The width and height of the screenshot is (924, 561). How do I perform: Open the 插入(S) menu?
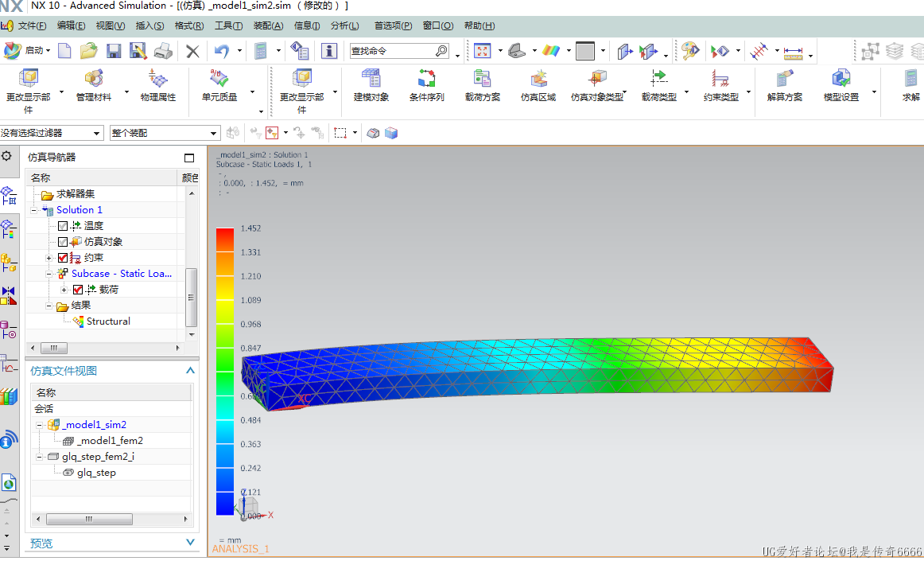pyautogui.click(x=149, y=26)
